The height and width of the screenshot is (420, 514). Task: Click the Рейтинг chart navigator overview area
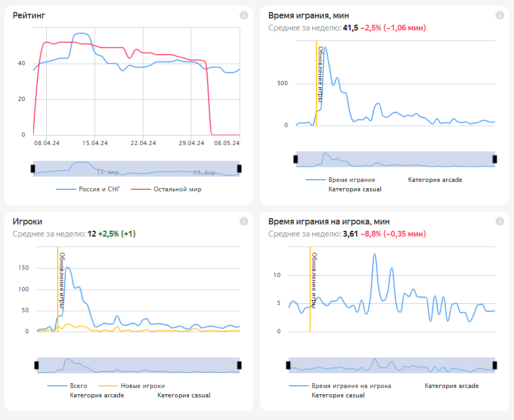[x=137, y=168]
